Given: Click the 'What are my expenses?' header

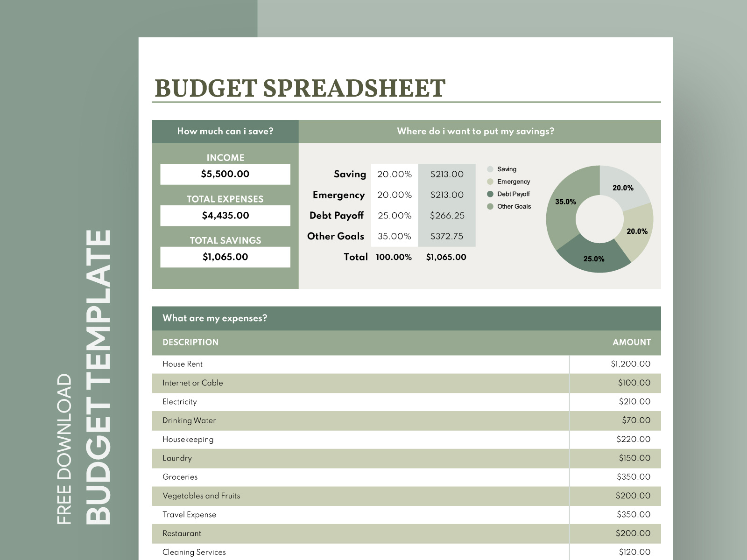Looking at the screenshot, I should click(406, 318).
